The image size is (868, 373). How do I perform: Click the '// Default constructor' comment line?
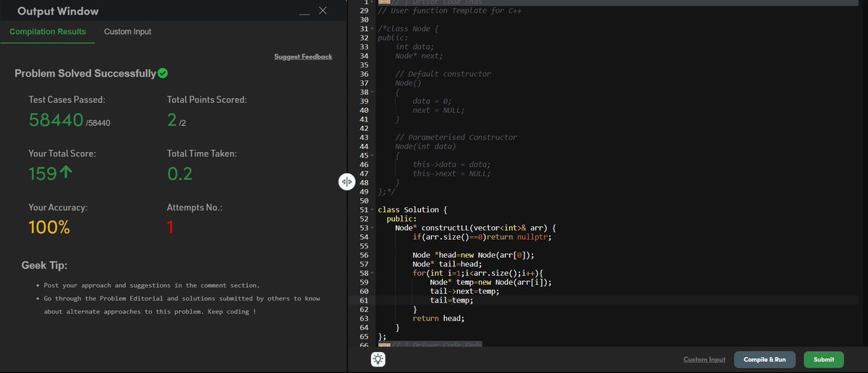(x=443, y=74)
